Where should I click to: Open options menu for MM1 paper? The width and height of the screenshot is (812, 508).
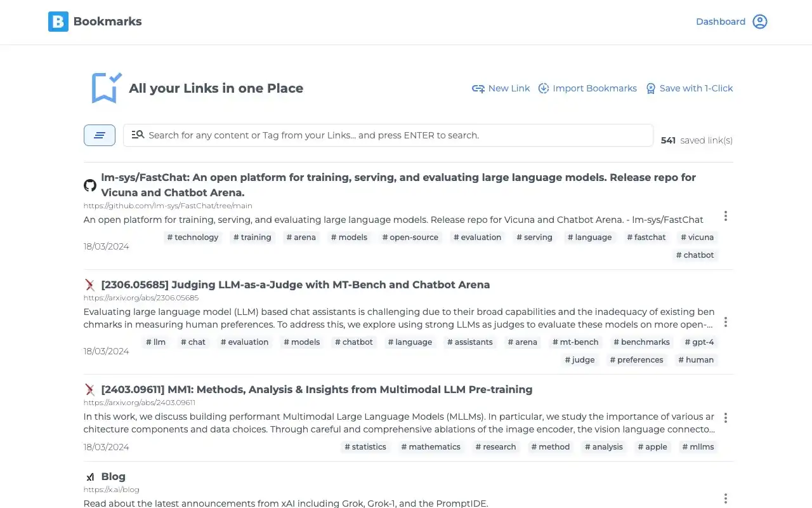726,418
